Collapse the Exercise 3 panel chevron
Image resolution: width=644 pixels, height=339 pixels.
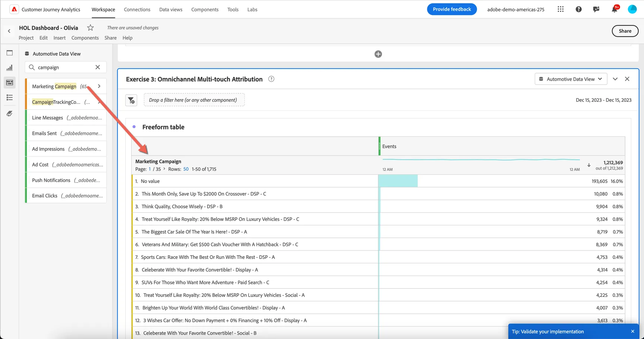(615, 79)
